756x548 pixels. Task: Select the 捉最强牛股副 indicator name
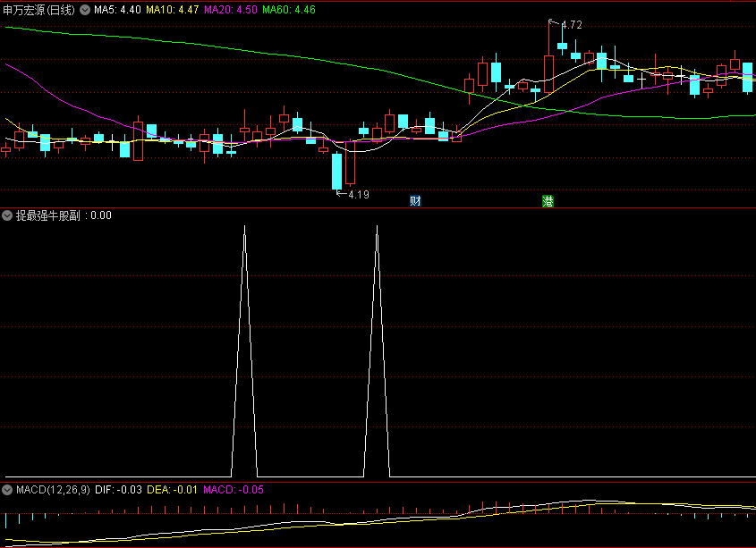click(47, 215)
